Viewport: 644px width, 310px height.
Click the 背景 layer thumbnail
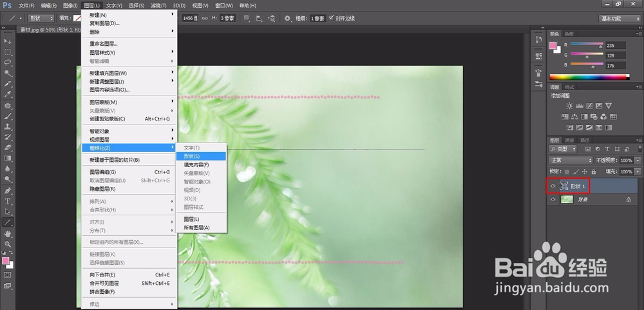[x=567, y=199]
